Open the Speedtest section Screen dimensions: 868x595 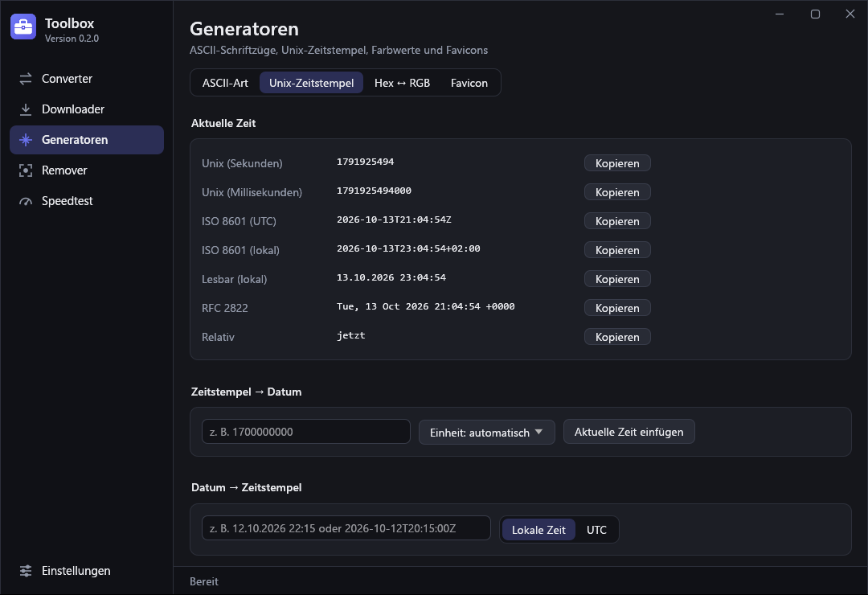coord(87,200)
